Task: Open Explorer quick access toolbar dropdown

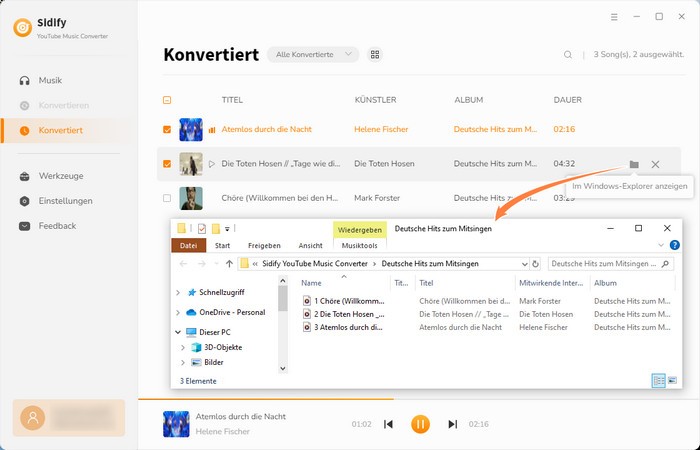Action: [x=227, y=229]
